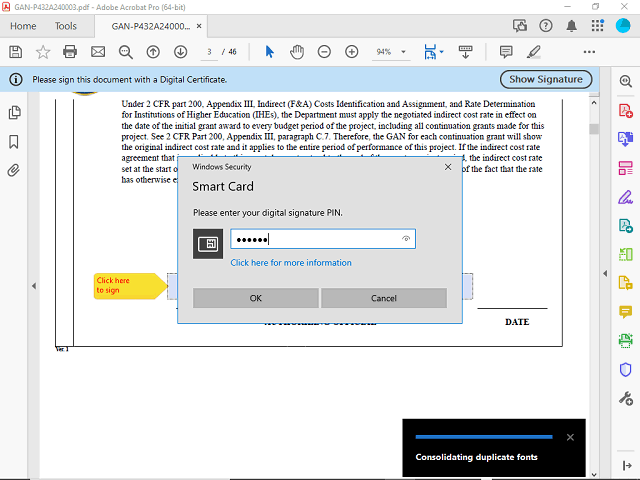This screenshot has height=480, width=640.
Task: Switch to the Home tab
Action: (x=23, y=26)
